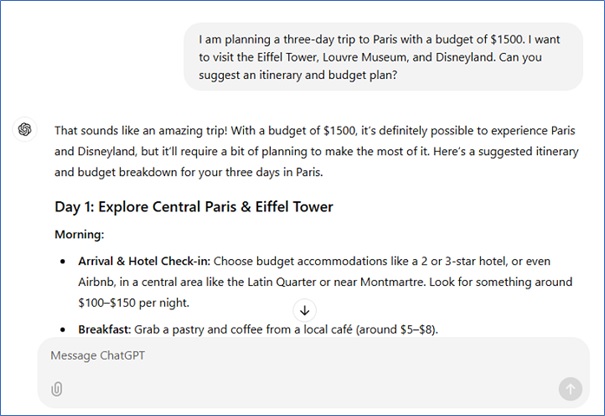605x416 pixels.
Task: Click the Day 1 Explore Central Paris heading
Action: point(193,207)
